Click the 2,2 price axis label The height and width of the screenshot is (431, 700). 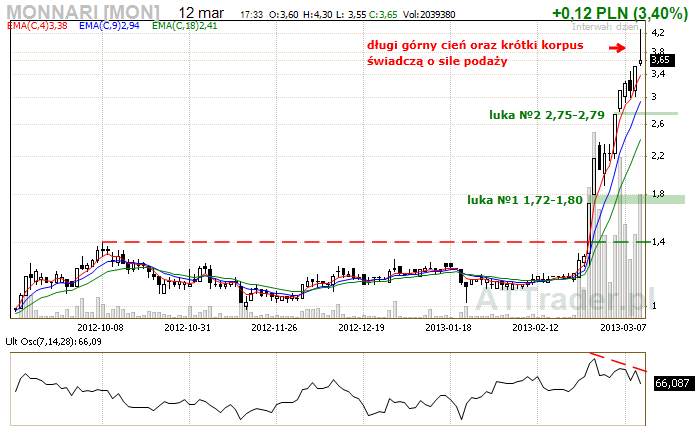(x=658, y=156)
